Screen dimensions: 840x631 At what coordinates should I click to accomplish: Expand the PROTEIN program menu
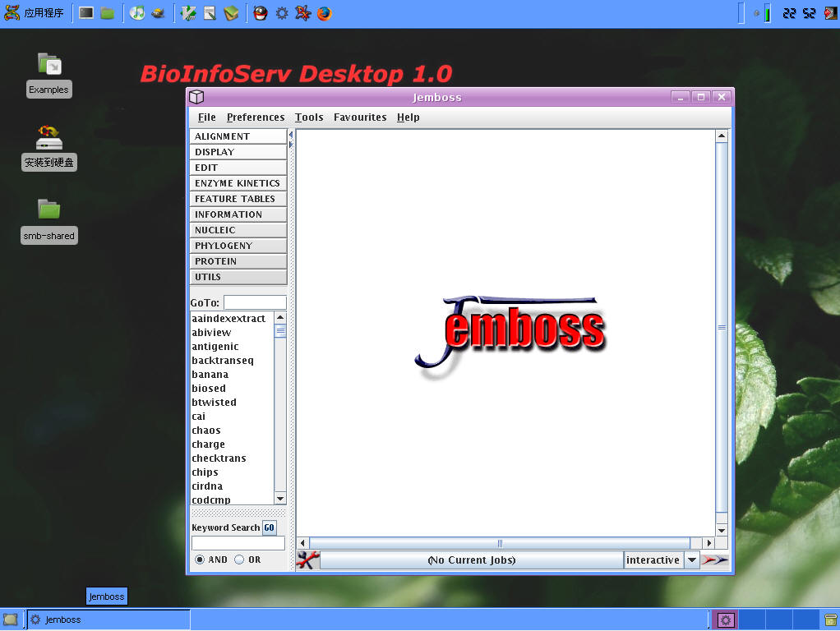(x=238, y=261)
